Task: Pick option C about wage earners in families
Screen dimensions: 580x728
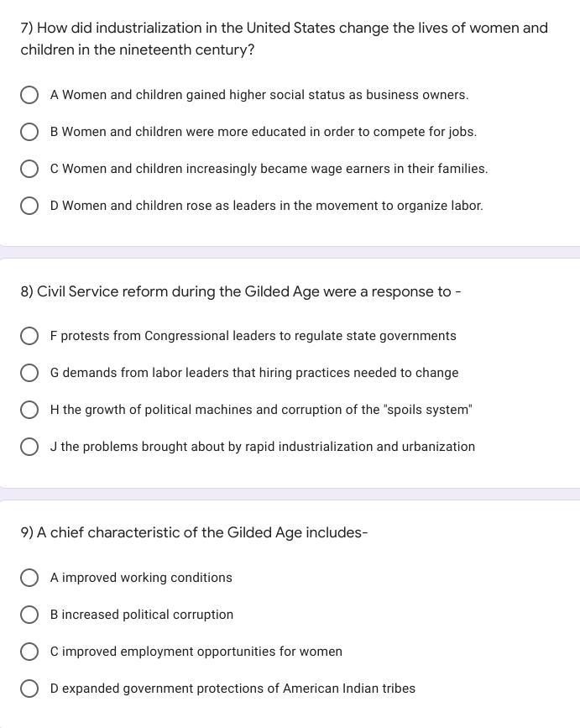Action: (29, 169)
